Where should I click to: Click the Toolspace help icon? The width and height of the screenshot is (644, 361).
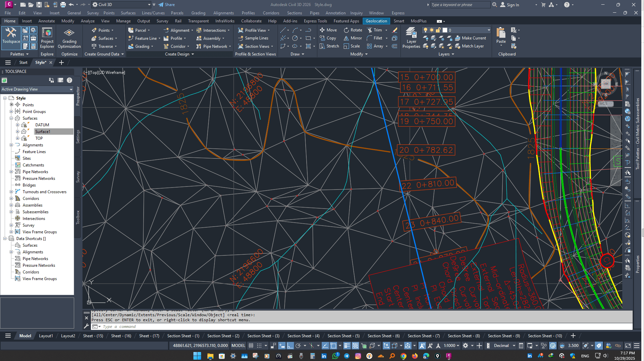pyautogui.click(x=69, y=80)
